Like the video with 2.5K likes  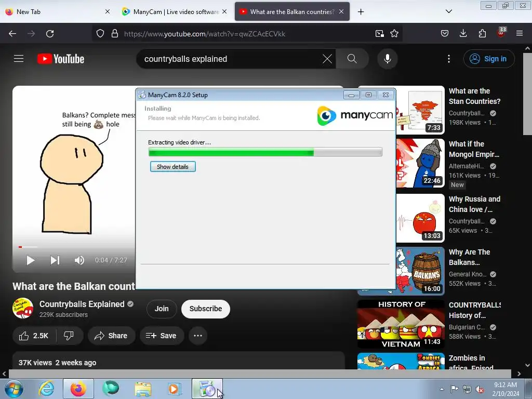34,336
